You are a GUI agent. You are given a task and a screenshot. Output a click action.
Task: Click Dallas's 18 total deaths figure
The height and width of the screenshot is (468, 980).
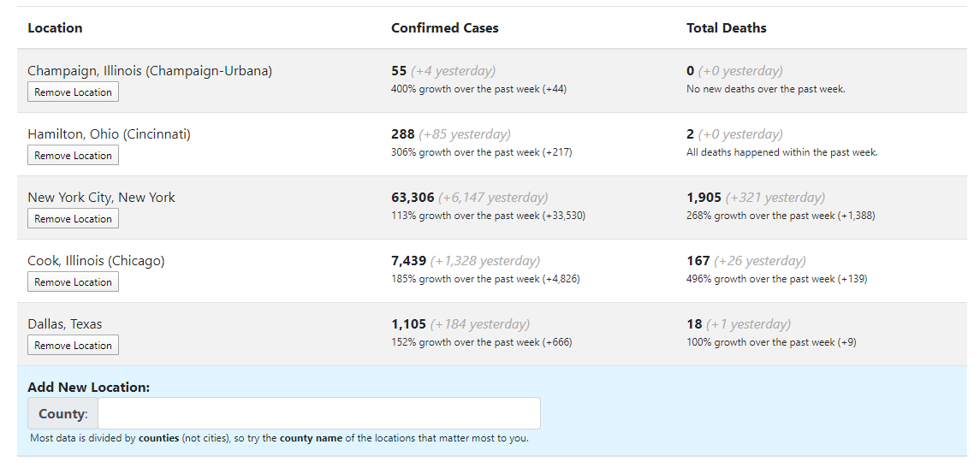coord(694,324)
